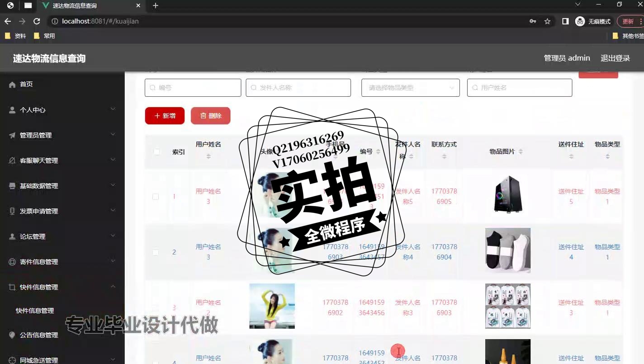This screenshot has width=644, height=364.
Task: Collapse 快件信息管理 menu chevron
Action: [113, 286]
